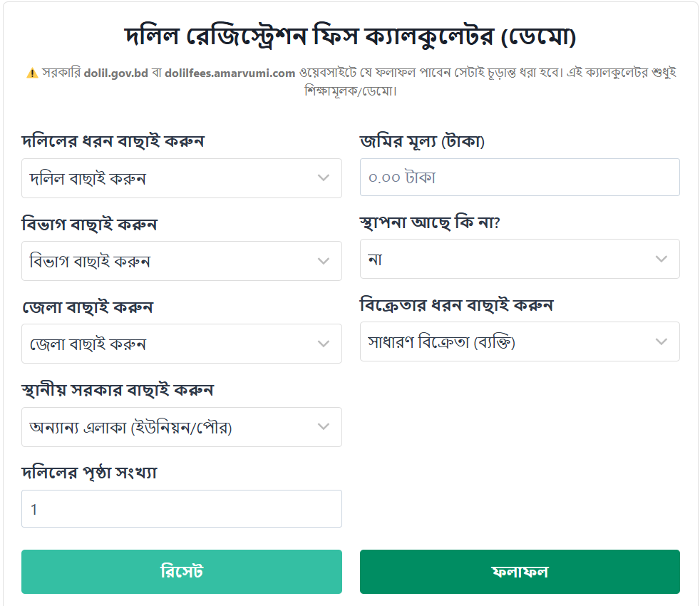Viewport: 700px width, 606px height.
Task: Click the ফলাফল button
Action: (520, 572)
